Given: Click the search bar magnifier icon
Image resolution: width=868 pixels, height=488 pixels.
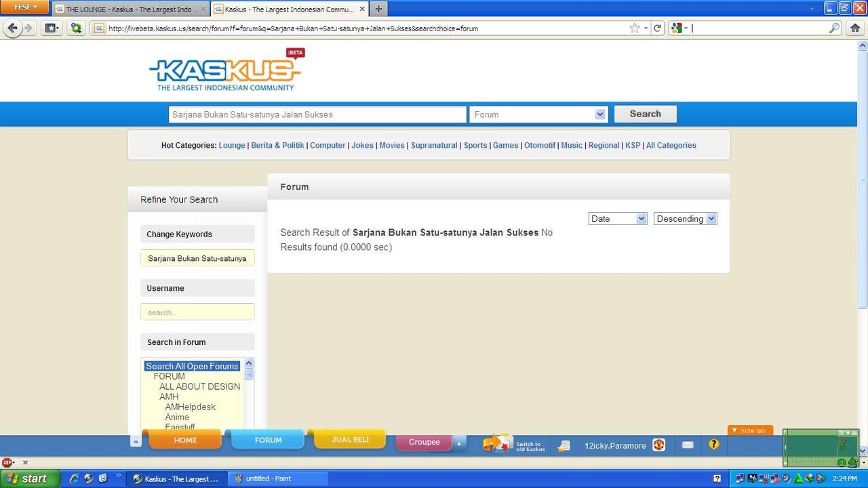Looking at the screenshot, I should tap(835, 28).
